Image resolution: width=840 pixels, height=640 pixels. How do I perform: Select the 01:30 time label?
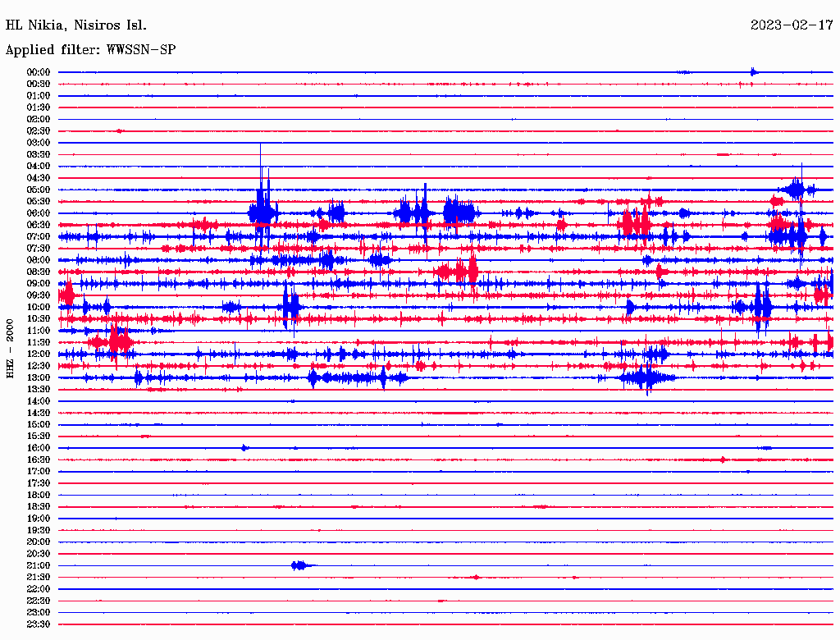tap(39, 107)
